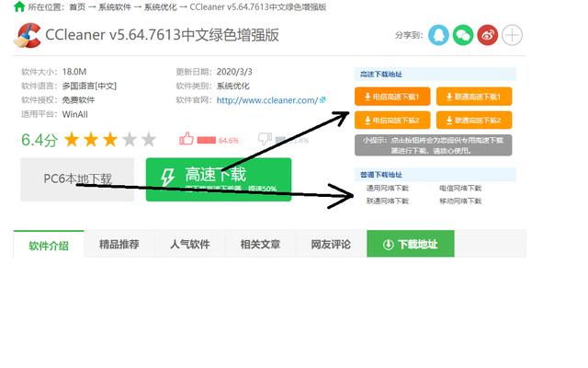The width and height of the screenshot is (588, 368).
Task: Go to 系统优化 breadcrumb category
Action: (161, 6)
